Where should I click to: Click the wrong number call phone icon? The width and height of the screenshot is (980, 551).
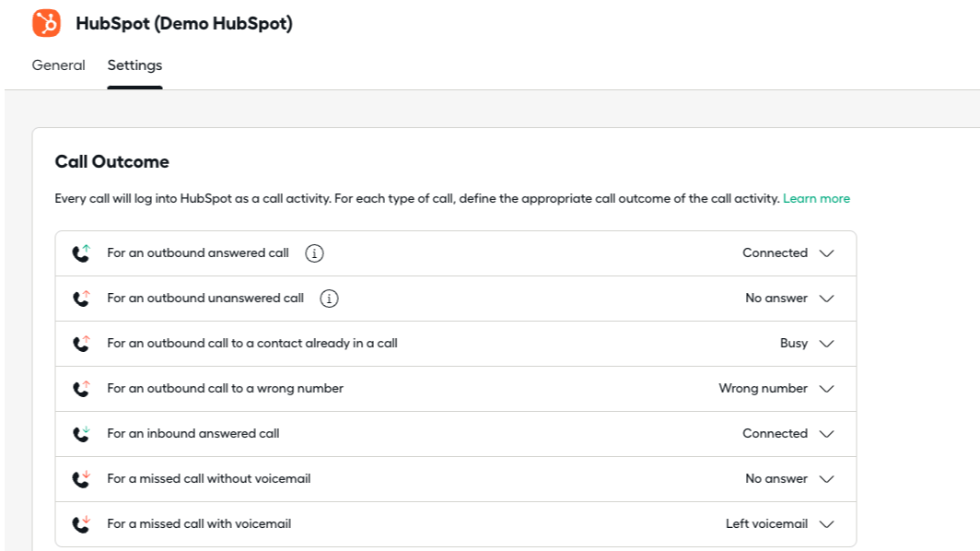(81, 388)
